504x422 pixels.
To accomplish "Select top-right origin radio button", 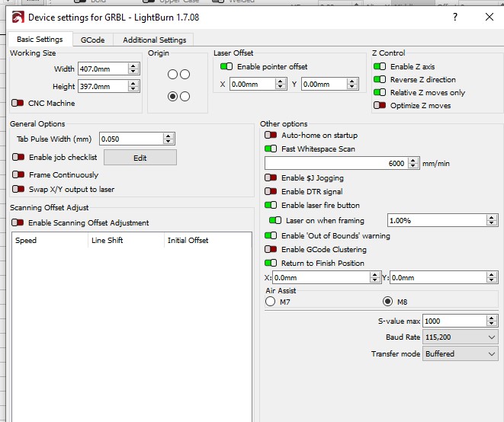I will (x=185, y=75).
